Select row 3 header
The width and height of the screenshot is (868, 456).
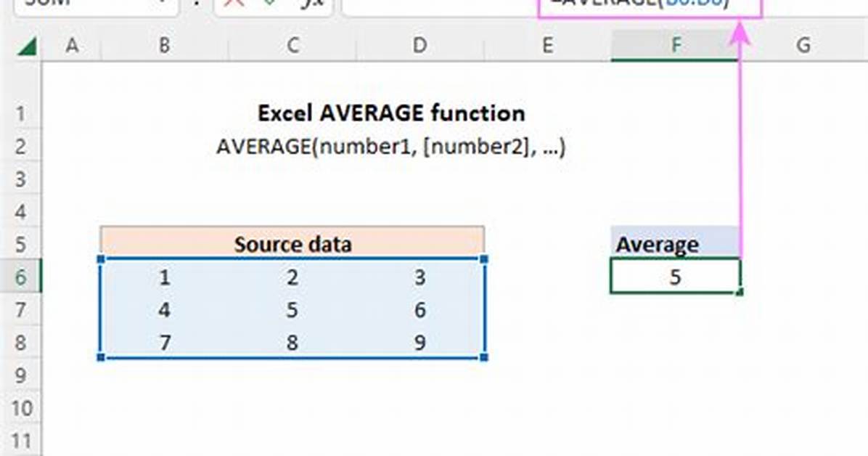click(x=20, y=179)
